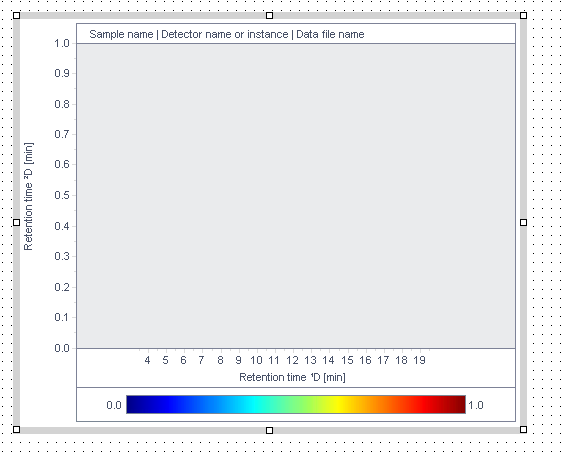Click the top-left corner resize handle
The height and width of the screenshot is (460, 566).
(x=17, y=16)
